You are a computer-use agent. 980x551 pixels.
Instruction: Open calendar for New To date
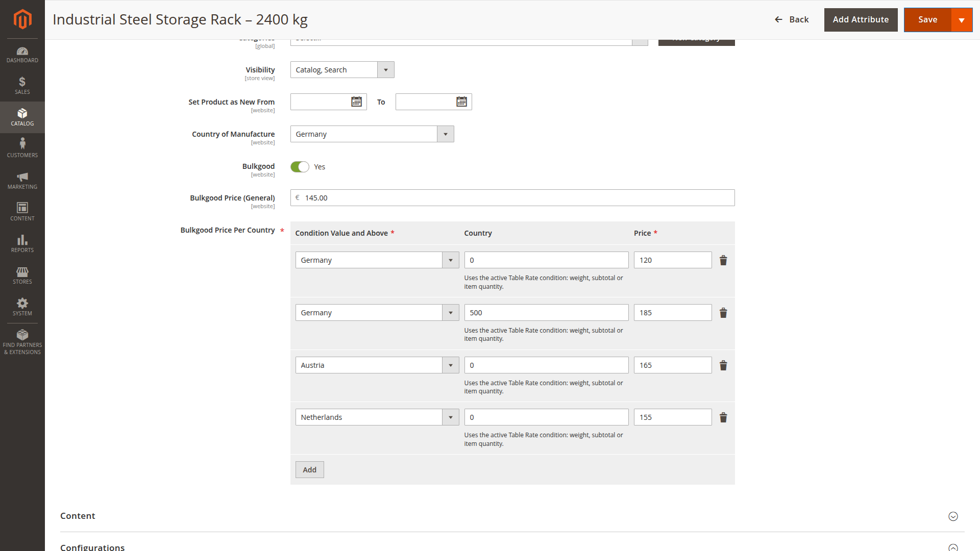click(461, 102)
